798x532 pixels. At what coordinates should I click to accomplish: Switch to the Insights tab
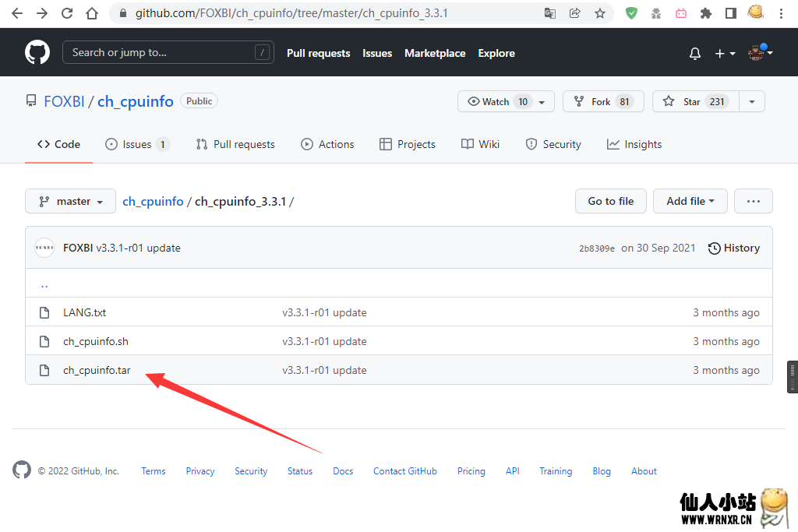[x=634, y=144]
